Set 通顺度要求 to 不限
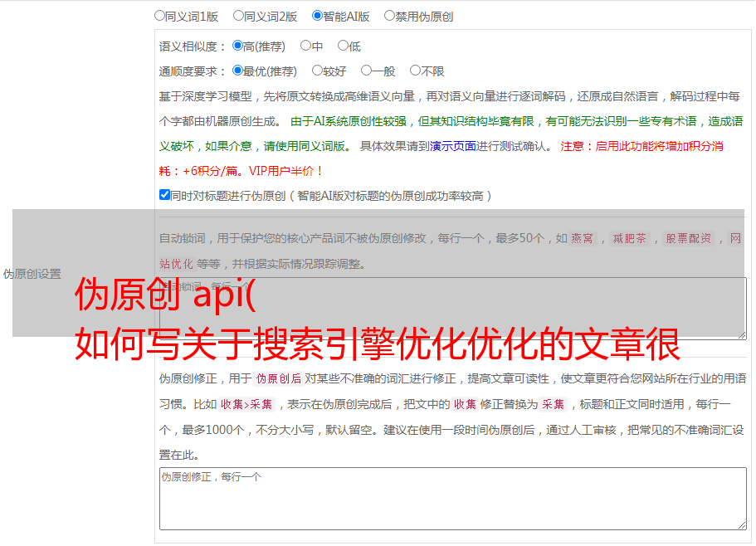 tap(416, 71)
